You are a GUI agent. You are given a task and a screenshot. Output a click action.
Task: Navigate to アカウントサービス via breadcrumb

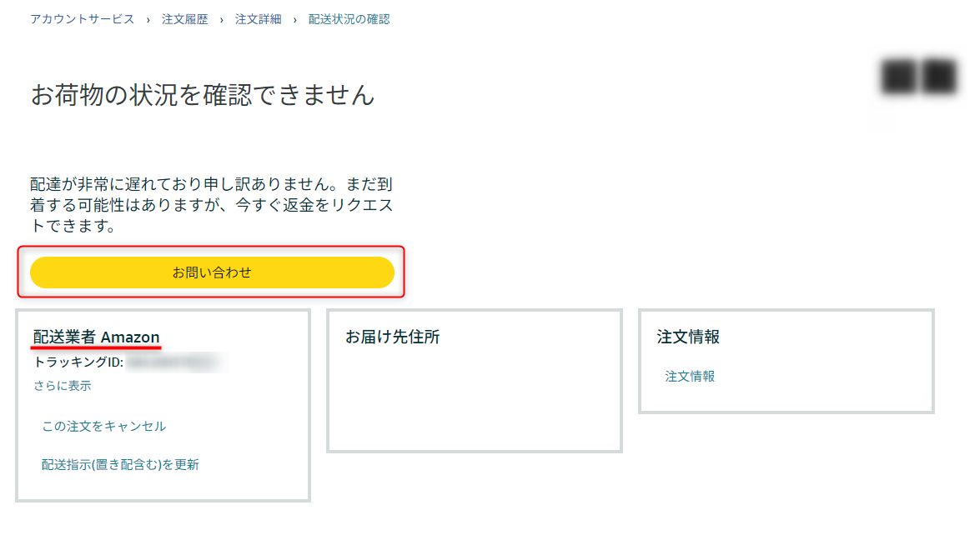pyautogui.click(x=81, y=18)
